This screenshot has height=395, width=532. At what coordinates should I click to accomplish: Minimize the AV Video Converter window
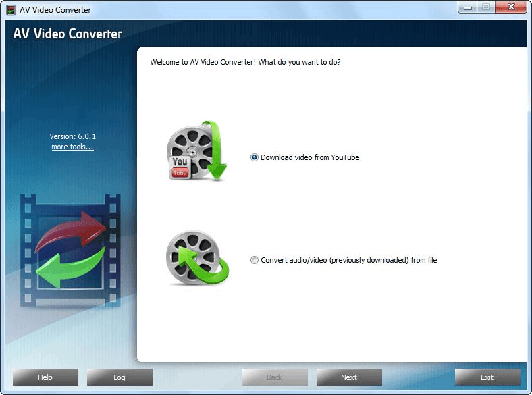click(x=468, y=7)
